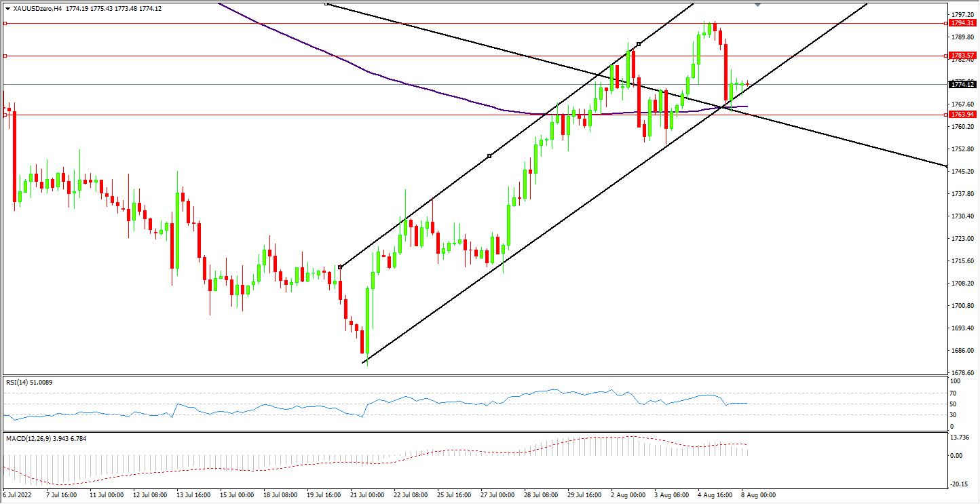Select the 1794.31 red price label
Image resolution: width=980 pixels, height=504 pixels.
[964, 23]
